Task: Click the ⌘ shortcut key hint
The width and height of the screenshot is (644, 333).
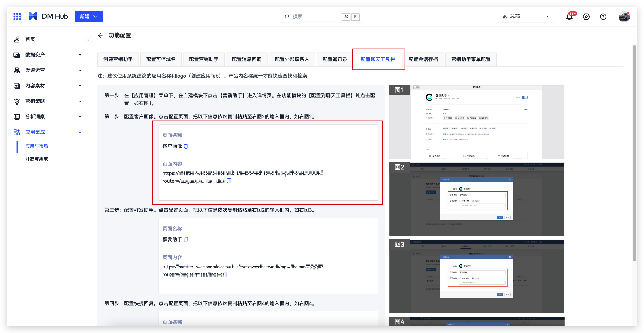Action: (346, 17)
